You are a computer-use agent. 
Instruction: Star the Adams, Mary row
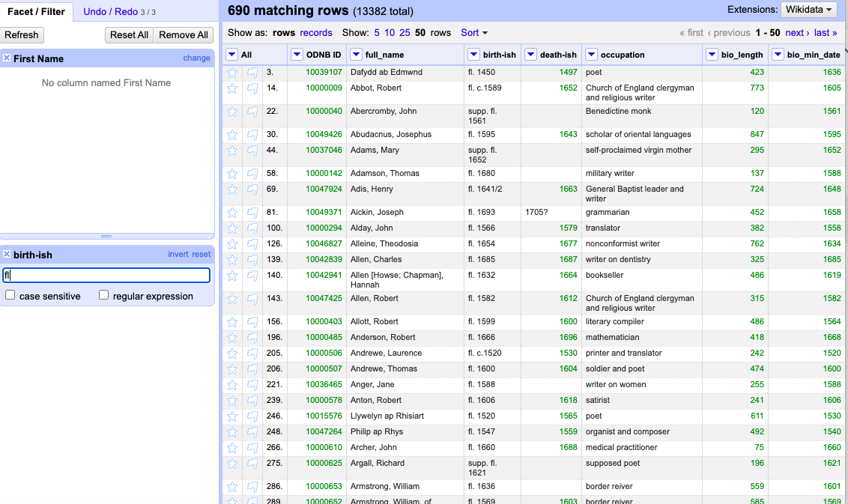point(232,151)
